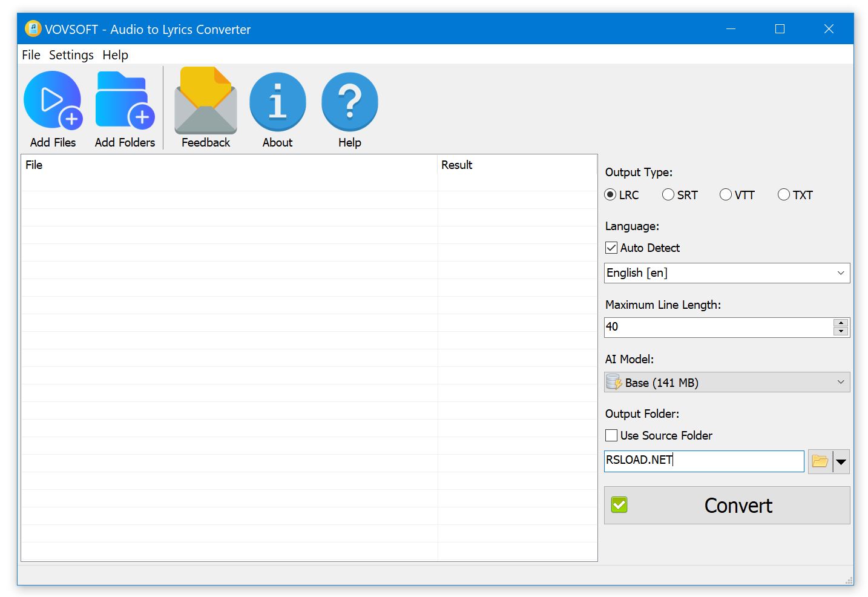
Task: Maximize the Audio to Lyrics Converter window
Action: point(780,28)
